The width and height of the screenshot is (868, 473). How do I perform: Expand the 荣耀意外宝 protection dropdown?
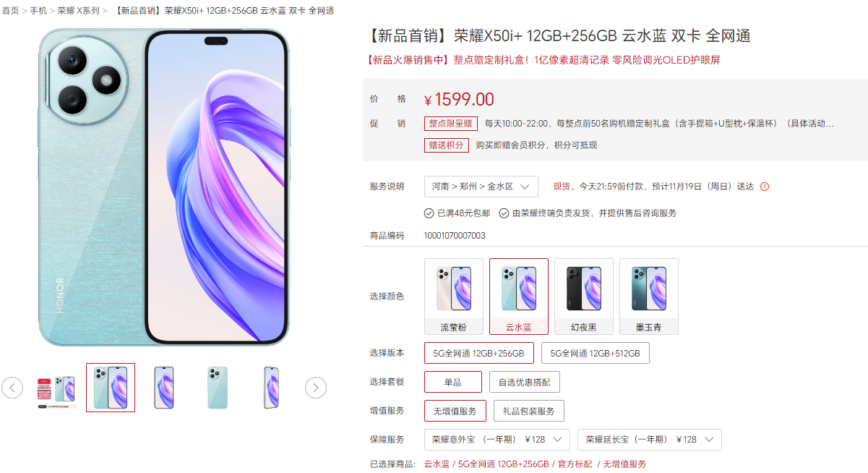(x=497, y=440)
